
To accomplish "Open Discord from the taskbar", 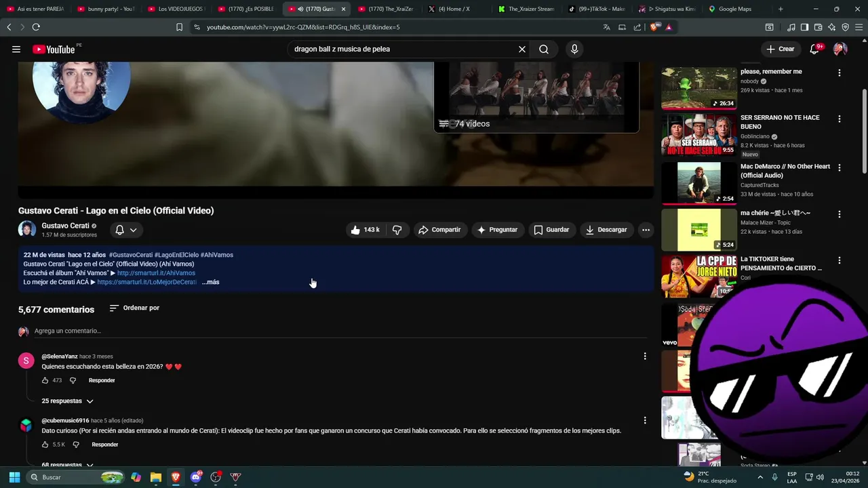I will point(196,477).
